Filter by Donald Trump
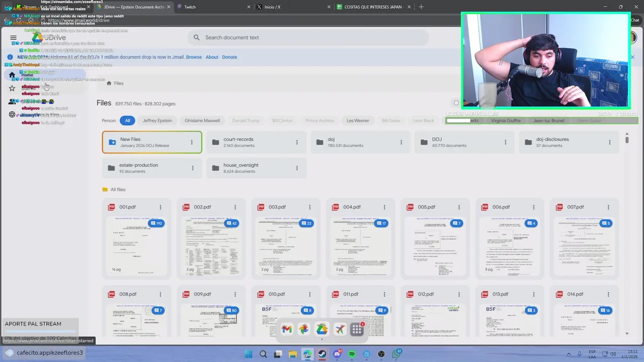Image resolution: width=644 pixels, height=362 pixels. click(x=246, y=121)
